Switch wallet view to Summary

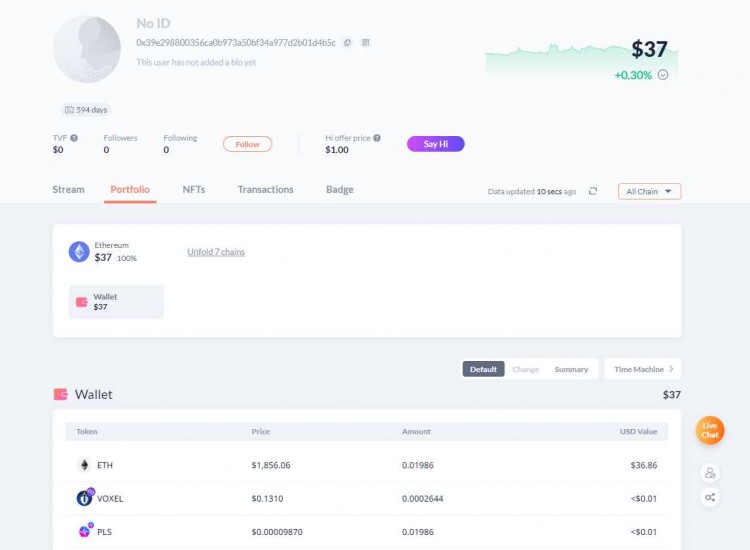click(571, 369)
